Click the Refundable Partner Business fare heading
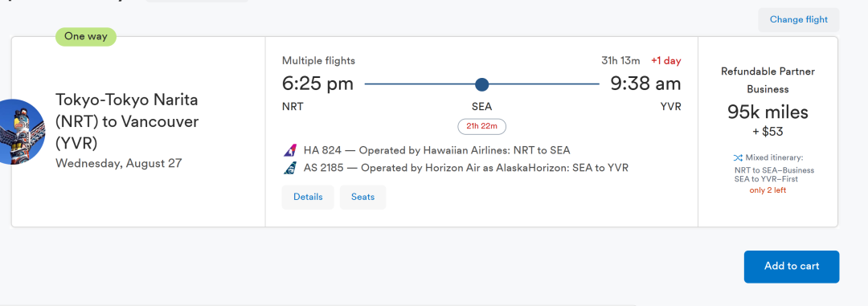 [x=768, y=80]
